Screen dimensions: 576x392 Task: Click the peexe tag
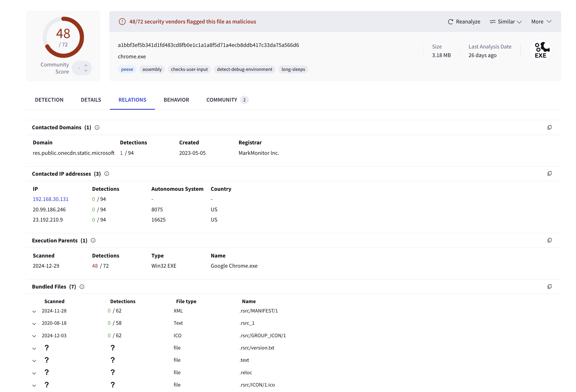tap(127, 69)
